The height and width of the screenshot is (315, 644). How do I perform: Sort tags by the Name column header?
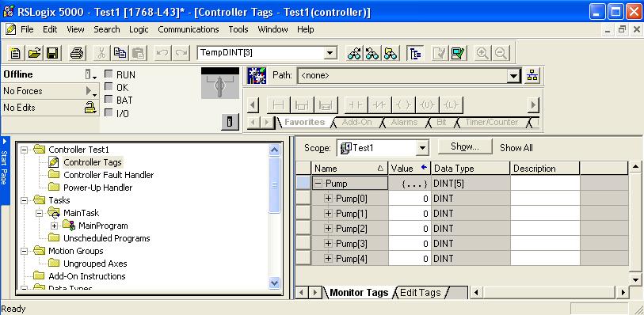[x=350, y=168]
